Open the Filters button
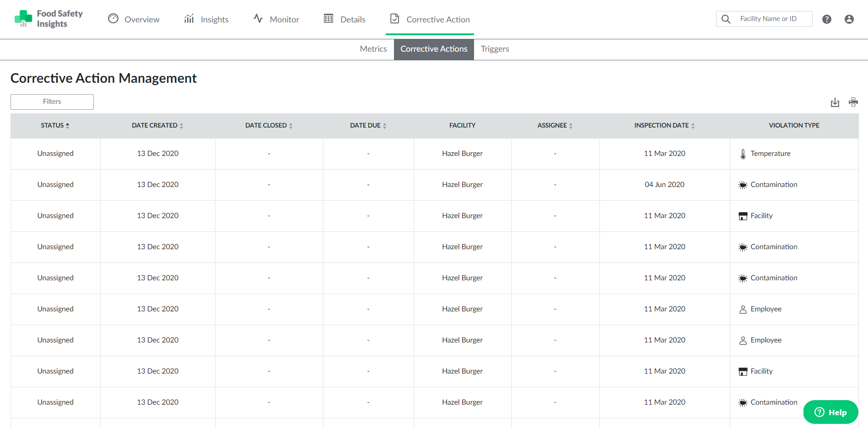The height and width of the screenshot is (428, 868). pyautogui.click(x=52, y=102)
